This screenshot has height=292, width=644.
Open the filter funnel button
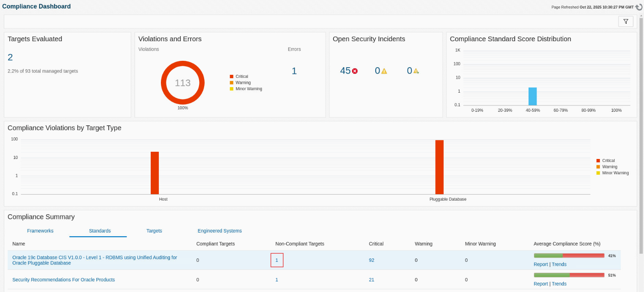pyautogui.click(x=626, y=22)
